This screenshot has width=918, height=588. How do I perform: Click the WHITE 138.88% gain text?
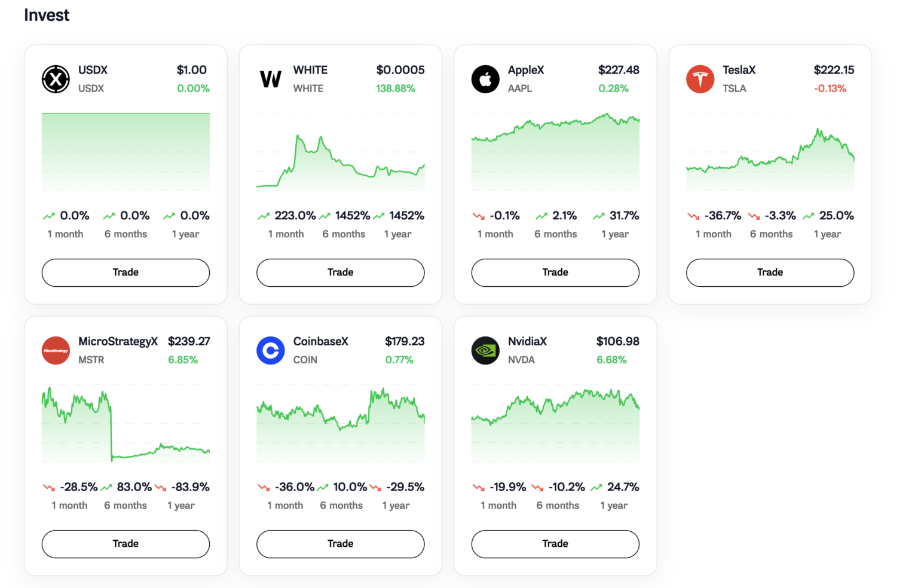click(x=396, y=88)
